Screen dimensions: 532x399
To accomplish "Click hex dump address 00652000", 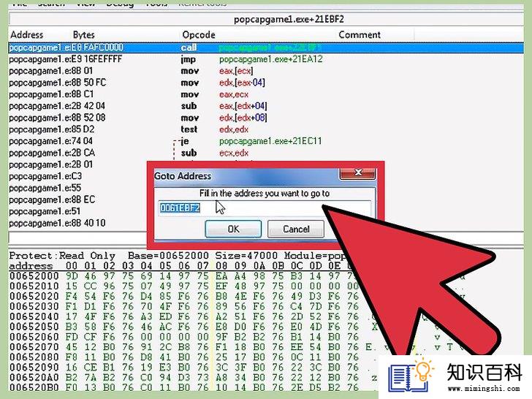I will click(x=34, y=275).
